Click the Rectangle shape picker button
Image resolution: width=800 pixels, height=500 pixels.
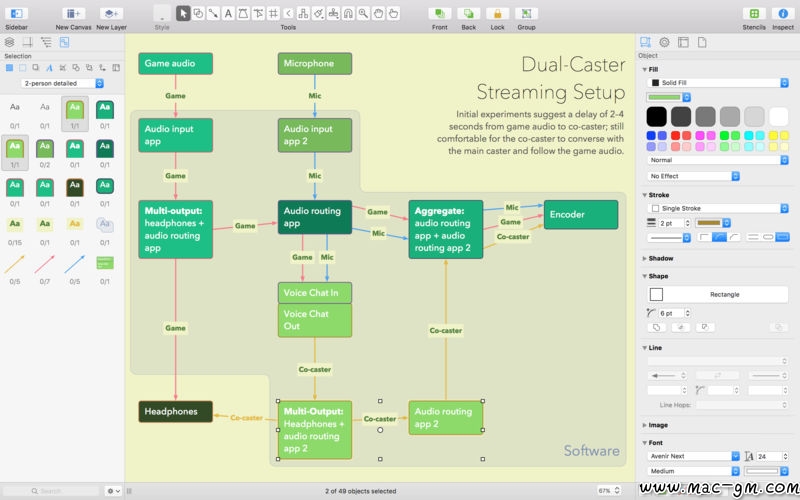coord(717,294)
